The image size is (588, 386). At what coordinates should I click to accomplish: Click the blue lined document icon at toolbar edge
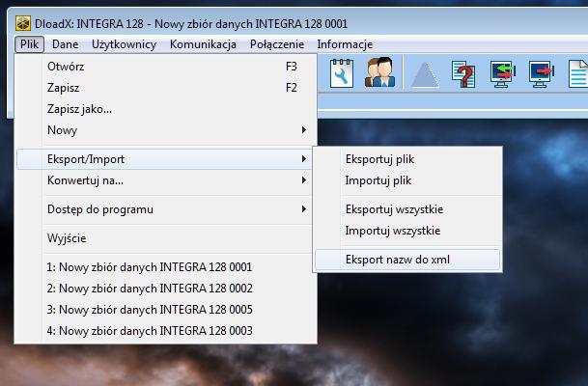pyautogui.click(x=578, y=74)
